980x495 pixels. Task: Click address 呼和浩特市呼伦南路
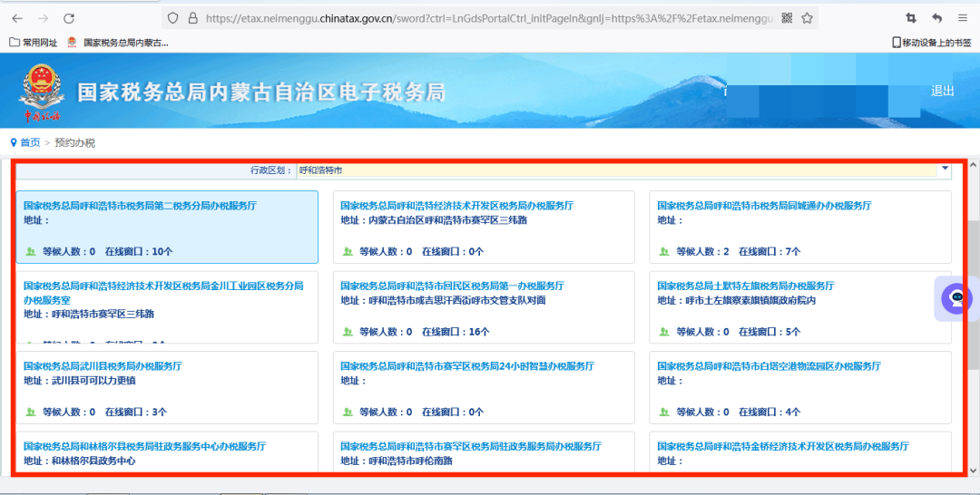pos(411,461)
